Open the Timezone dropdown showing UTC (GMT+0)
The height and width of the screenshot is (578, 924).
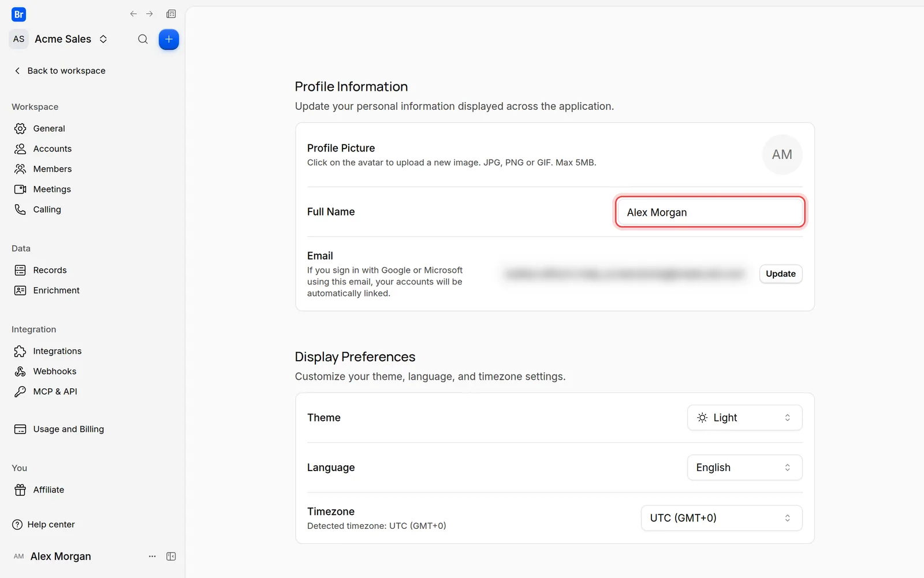(721, 518)
